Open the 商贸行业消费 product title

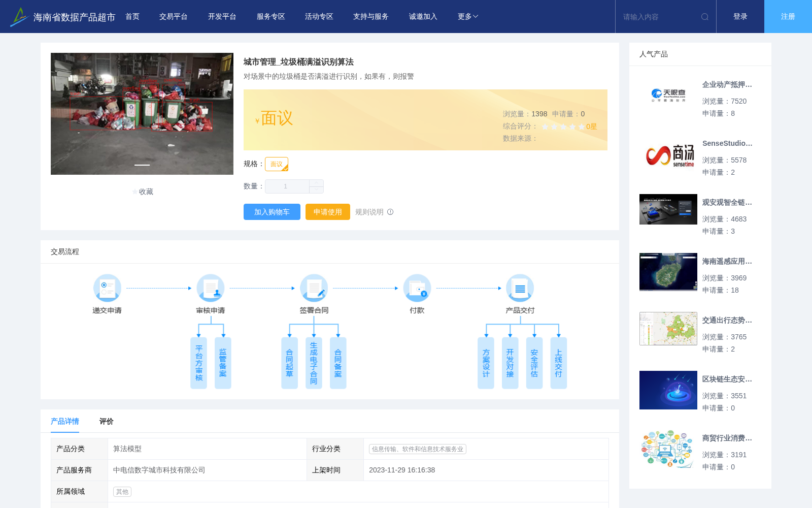pyautogui.click(x=727, y=438)
